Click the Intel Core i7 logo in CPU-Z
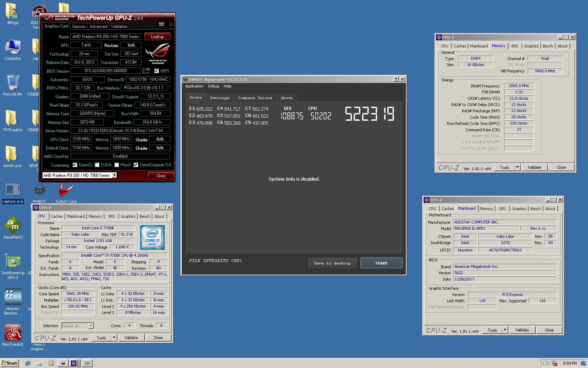Screen dimensions: 588x368 click(x=152, y=237)
